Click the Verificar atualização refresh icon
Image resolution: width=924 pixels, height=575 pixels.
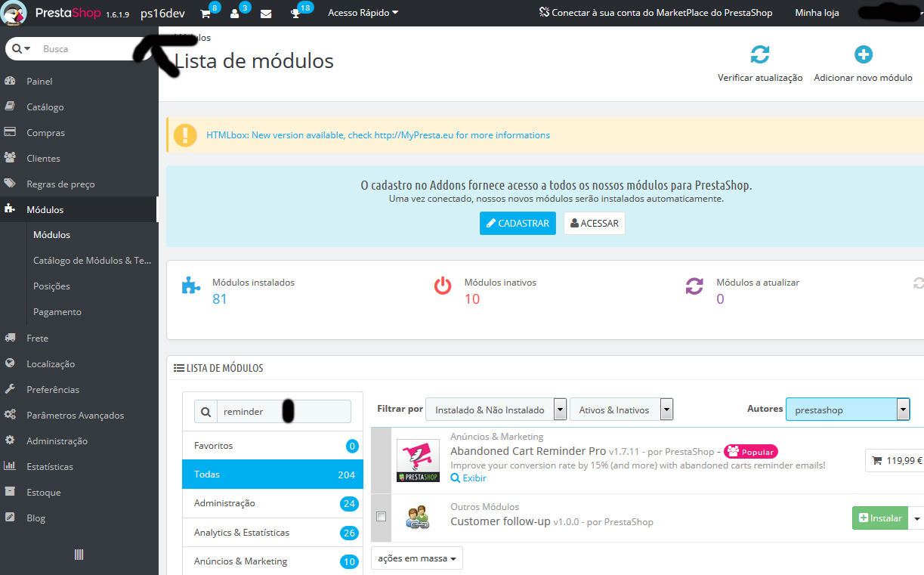click(x=760, y=54)
